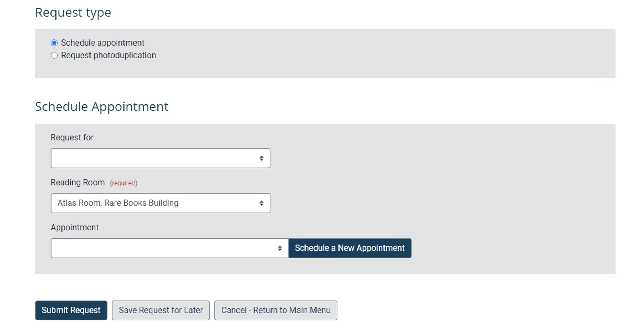This screenshot has height=332, width=644.
Task: Click the Appointment field label
Action: pyautogui.click(x=75, y=227)
